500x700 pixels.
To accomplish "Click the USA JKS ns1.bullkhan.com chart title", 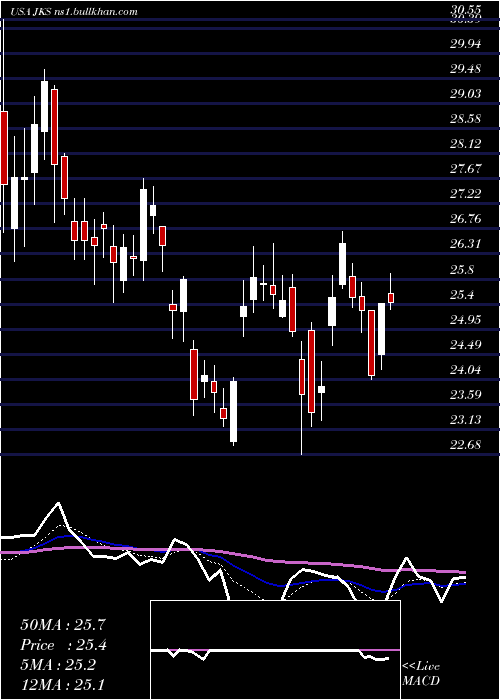I will point(73,12).
